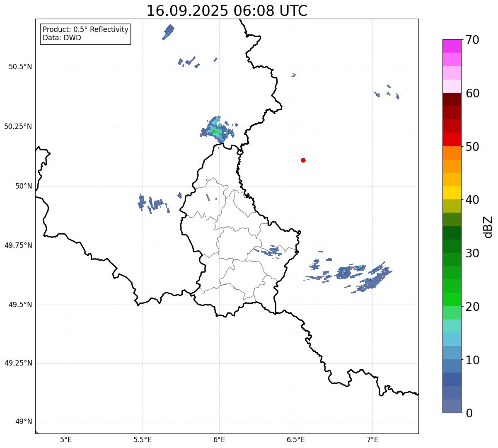Click latitude label "50.25°N"
498x448 pixels.
[18, 126]
